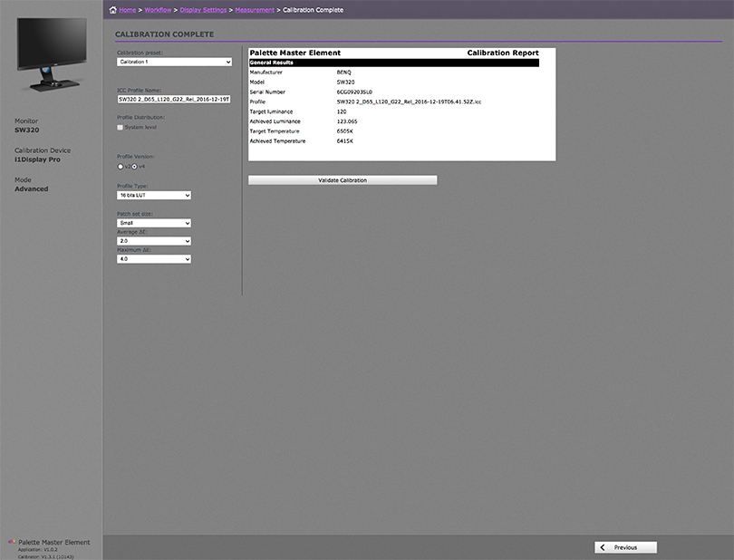734x560 pixels.
Task: Expand the Profile Type dropdown
Action: coord(154,195)
